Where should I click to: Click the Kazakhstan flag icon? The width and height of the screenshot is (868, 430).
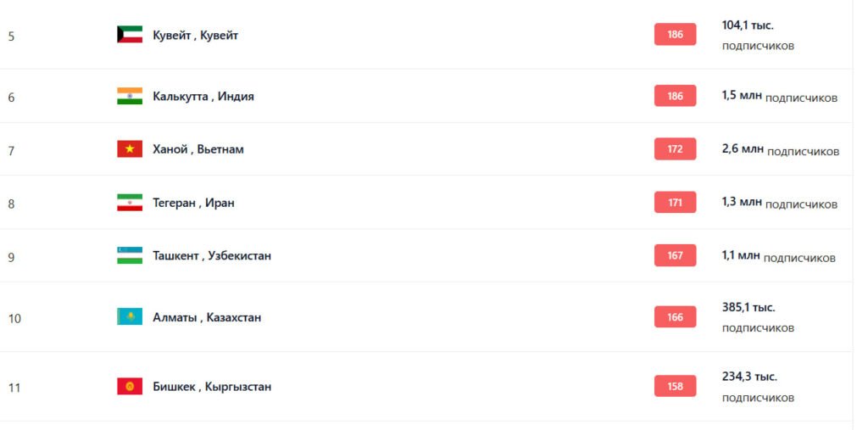click(x=130, y=317)
